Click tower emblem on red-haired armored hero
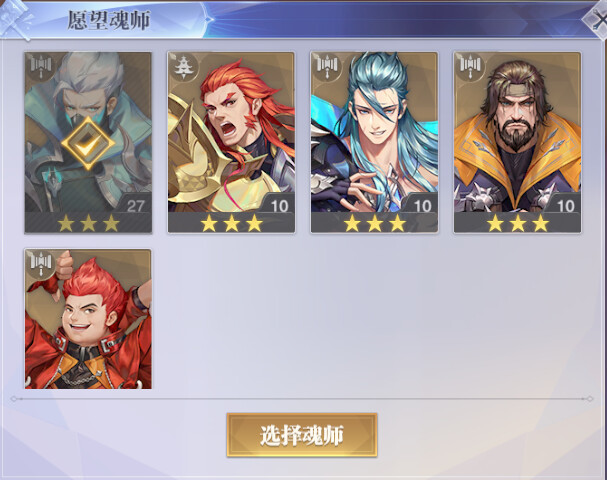 183,67
